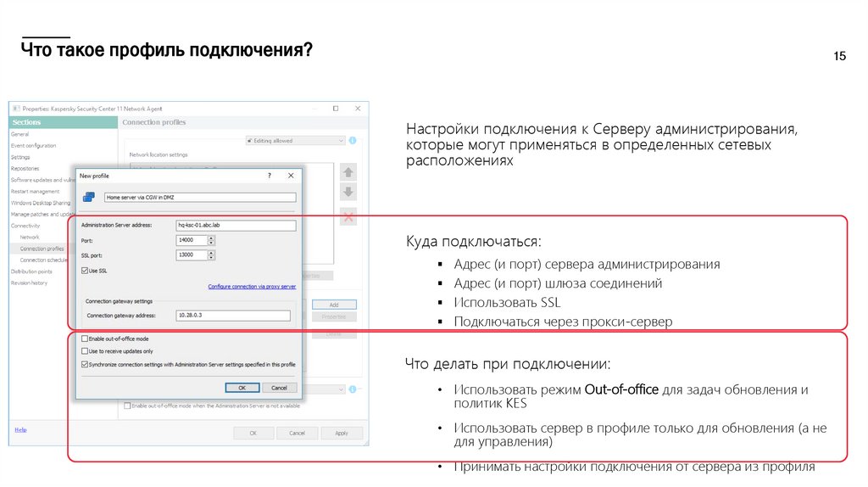Select Connection schedule under Connectivity
The width and height of the screenshot is (868, 487).
coord(44,260)
